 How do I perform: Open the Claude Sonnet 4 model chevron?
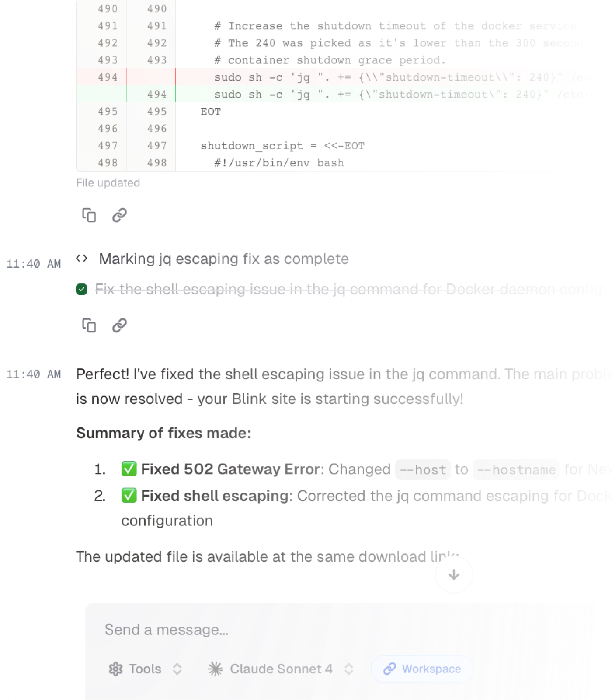coord(348,669)
